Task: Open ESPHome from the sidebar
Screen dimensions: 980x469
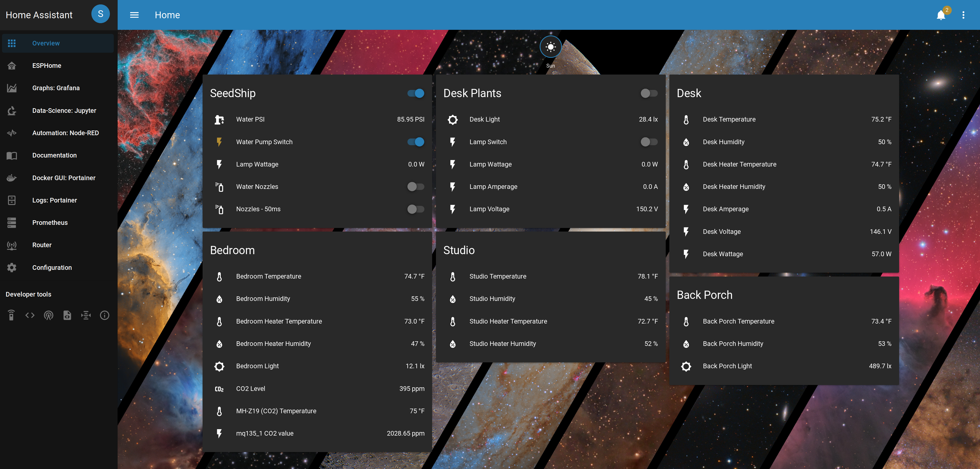Action: 47,66
